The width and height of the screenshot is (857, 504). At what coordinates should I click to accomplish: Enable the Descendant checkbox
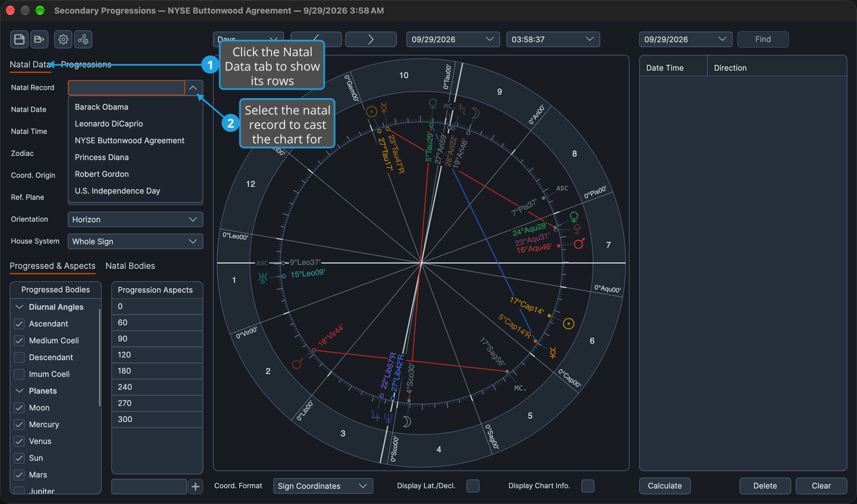click(19, 358)
